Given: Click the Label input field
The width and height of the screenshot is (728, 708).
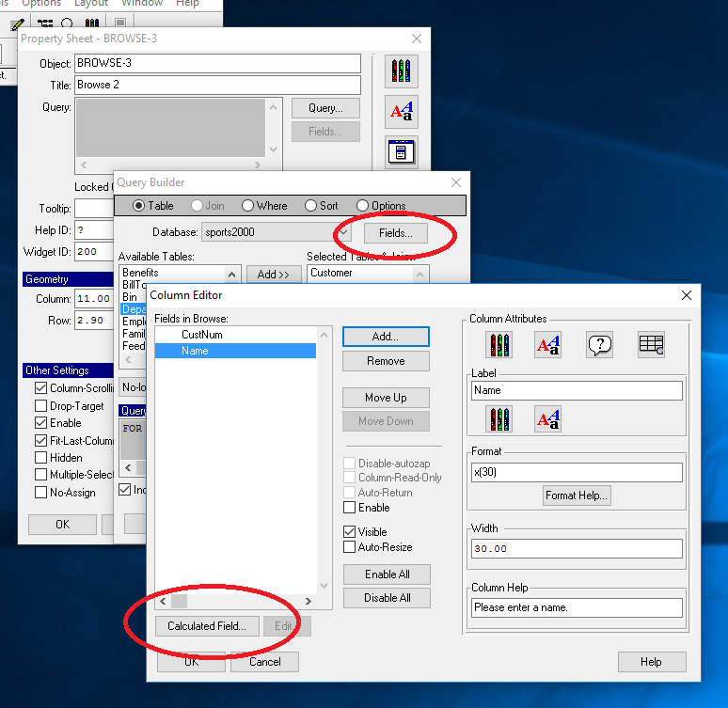Looking at the screenshot, I should coord(577,390).
